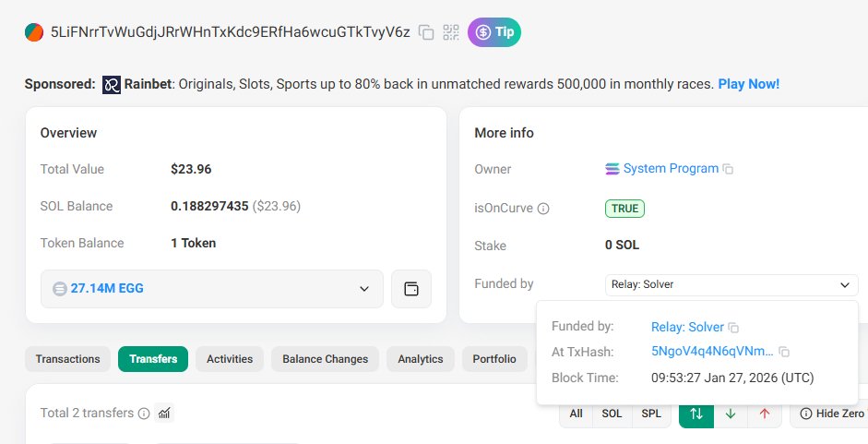The height and width of the screenshot is (444, 868).
Task: Show only incoming transfers (green arrow)
Action: tap(731, 414)
